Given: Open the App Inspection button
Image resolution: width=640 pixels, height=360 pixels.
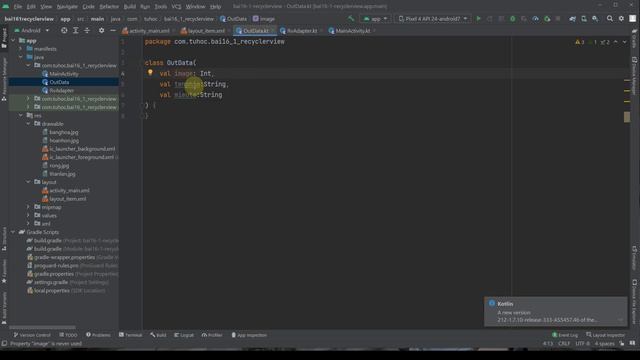Looking at the screenshot, I should click(249, 335).
